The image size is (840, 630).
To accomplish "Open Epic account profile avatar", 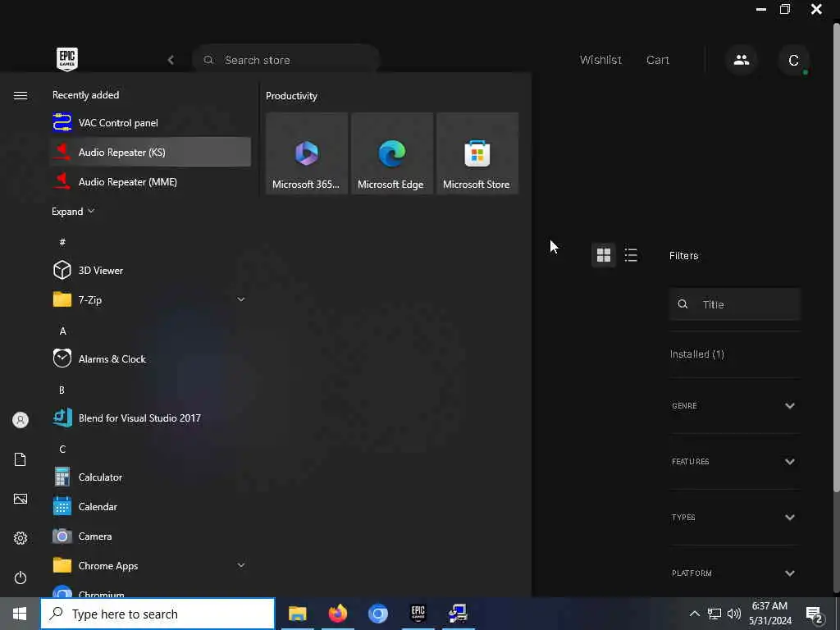I will 793,60.
